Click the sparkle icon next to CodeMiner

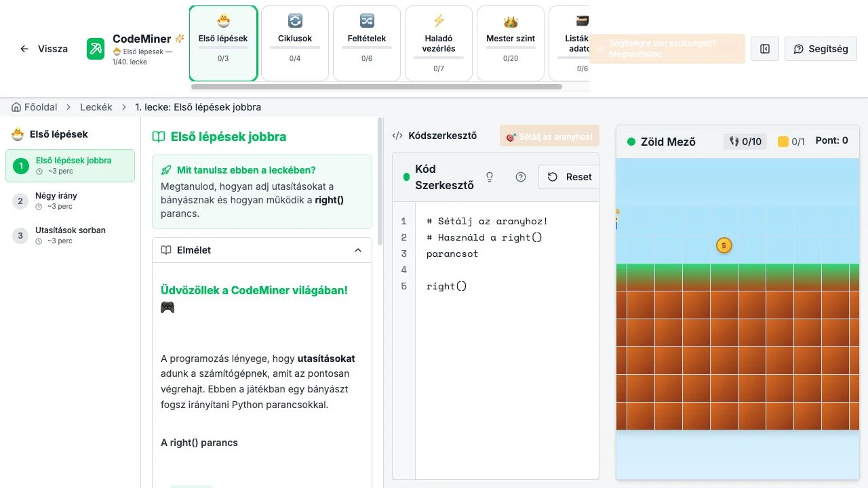coord(180,39)
